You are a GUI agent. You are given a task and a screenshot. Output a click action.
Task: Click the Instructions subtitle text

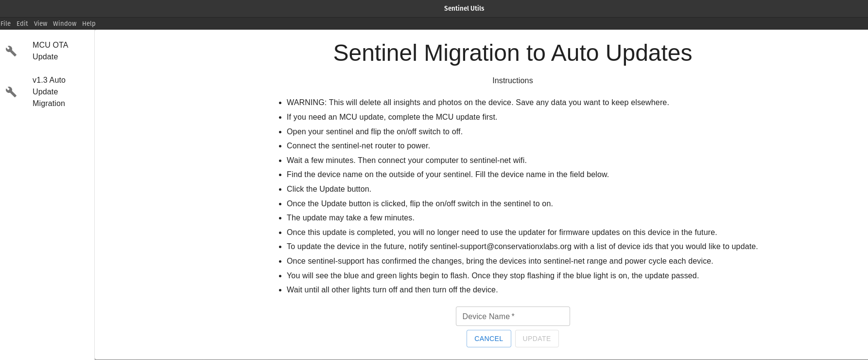point(512,81)
